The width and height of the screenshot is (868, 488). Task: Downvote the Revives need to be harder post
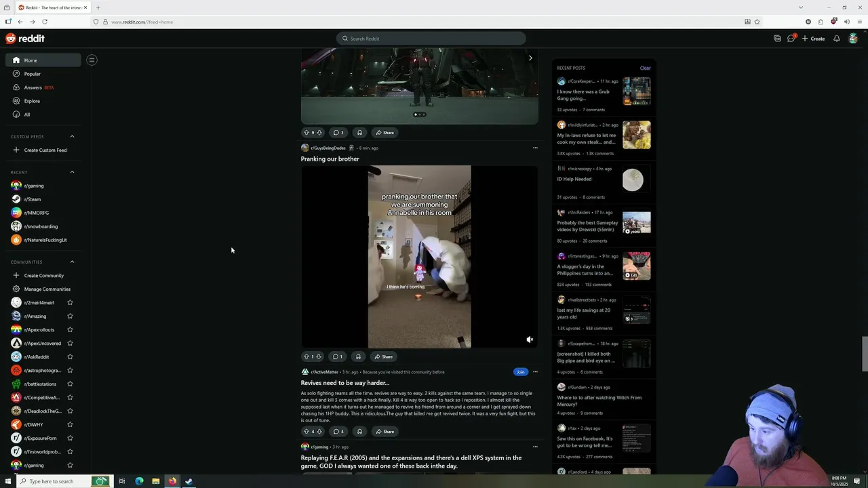(319, 431)
